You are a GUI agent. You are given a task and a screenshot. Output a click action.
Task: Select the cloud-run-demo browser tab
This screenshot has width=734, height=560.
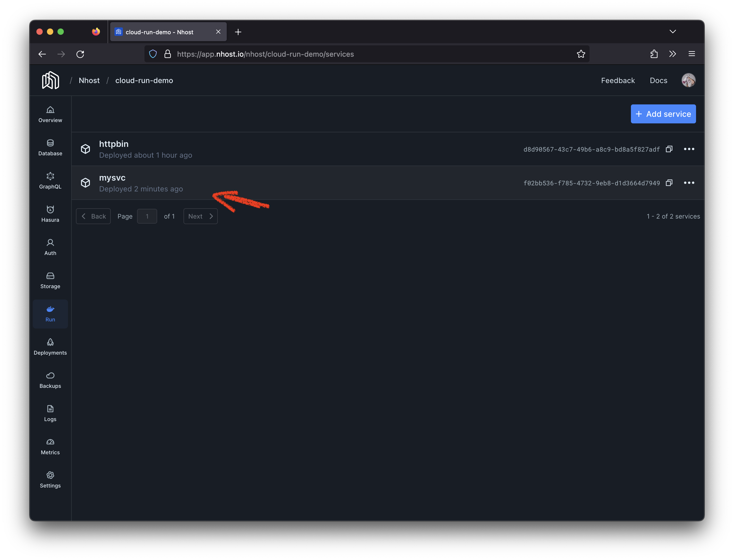[163, 32]
